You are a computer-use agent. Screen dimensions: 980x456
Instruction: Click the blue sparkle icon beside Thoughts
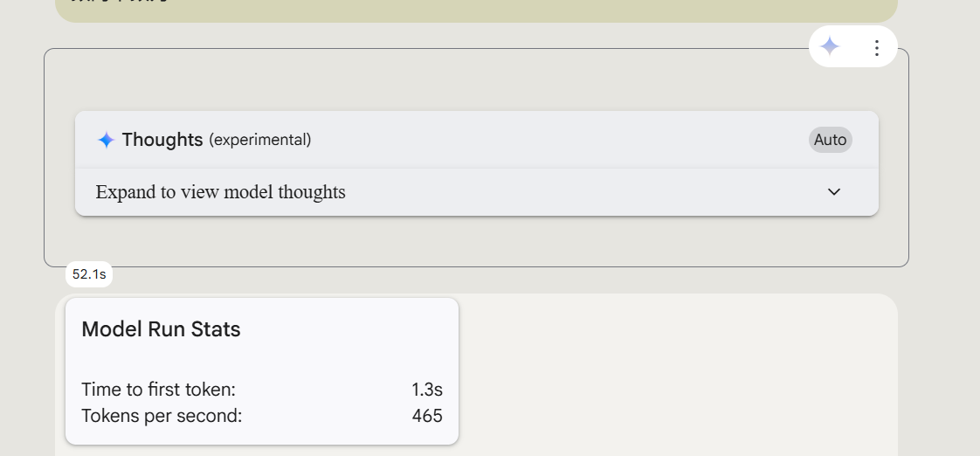click(107, 140)
